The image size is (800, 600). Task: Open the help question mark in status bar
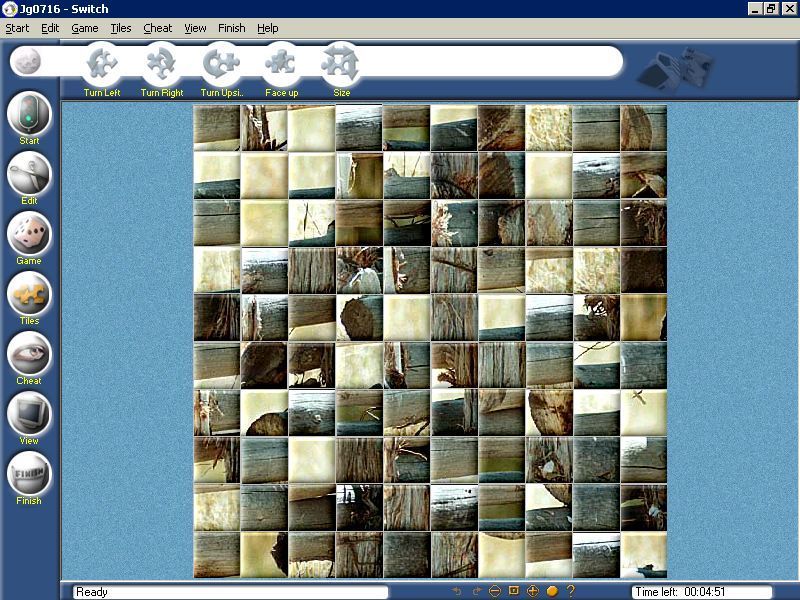tap(571, 590)
